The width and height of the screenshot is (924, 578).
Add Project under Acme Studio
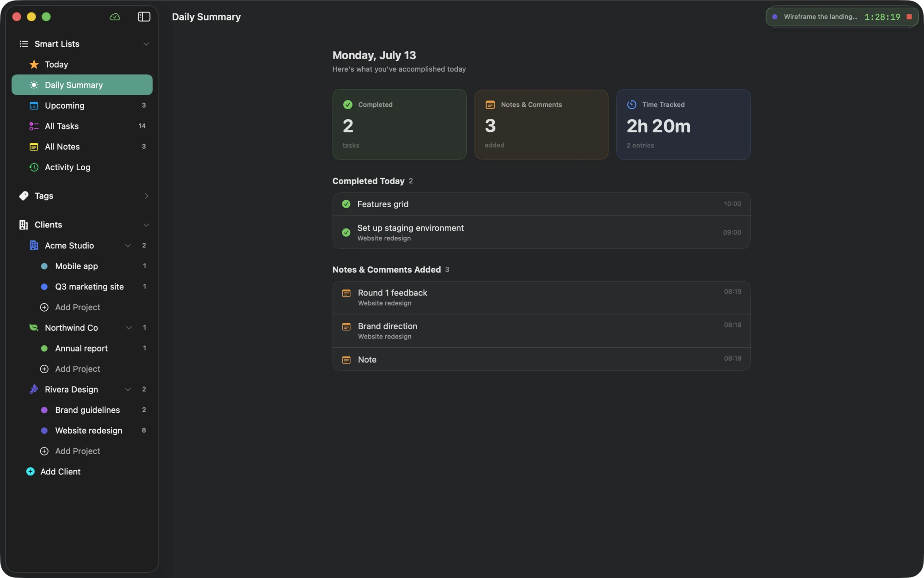coord(70,307)
